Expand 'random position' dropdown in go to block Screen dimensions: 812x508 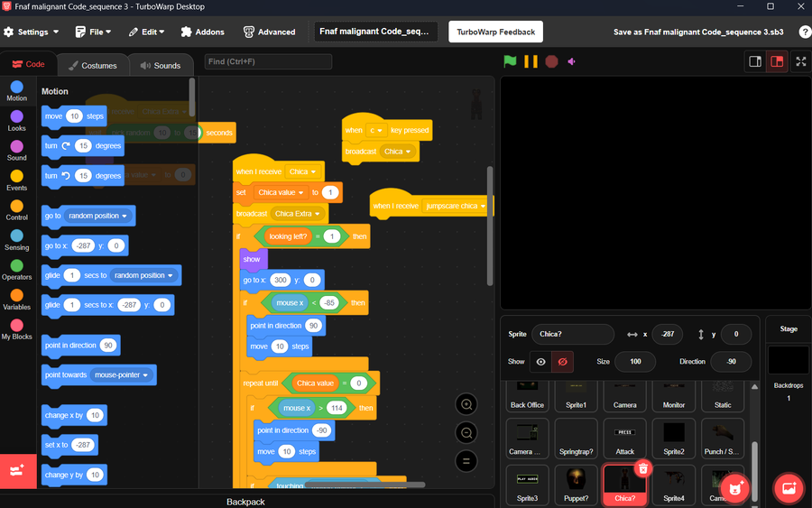pos(97,216)
